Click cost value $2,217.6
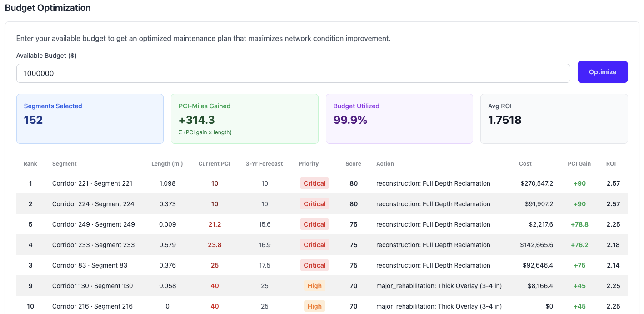This screenshot has height=314, width=644. 541,224
